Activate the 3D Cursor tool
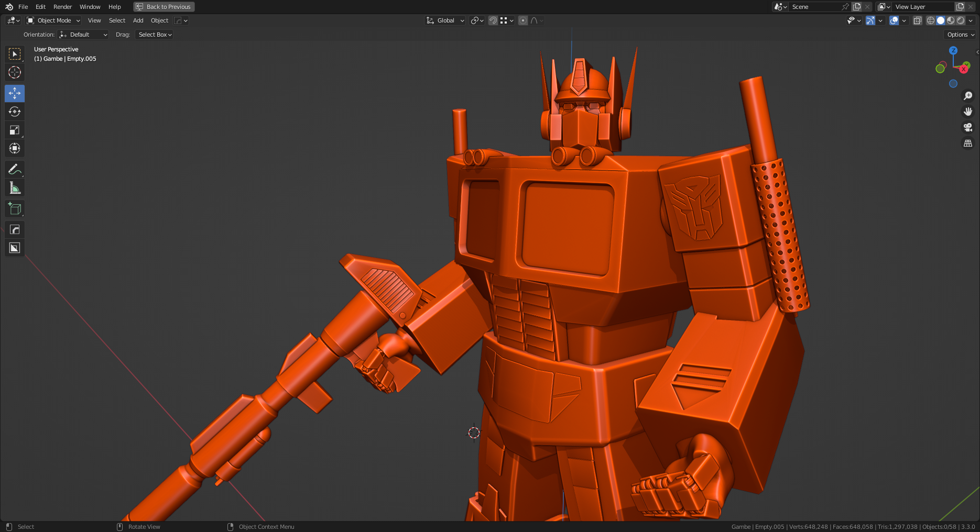 pos(15,72)
